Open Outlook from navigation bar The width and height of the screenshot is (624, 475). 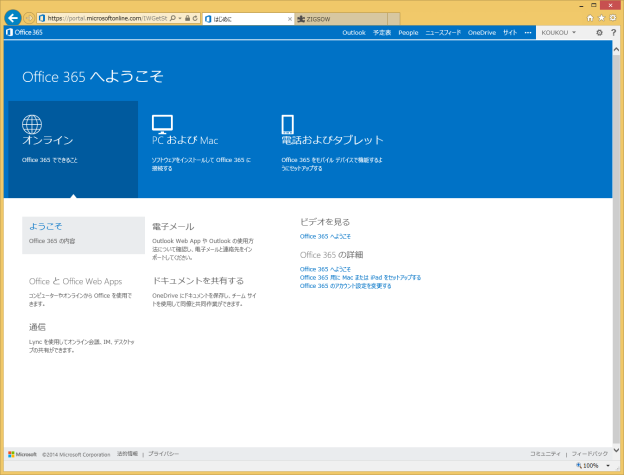(x=354, y=33)
